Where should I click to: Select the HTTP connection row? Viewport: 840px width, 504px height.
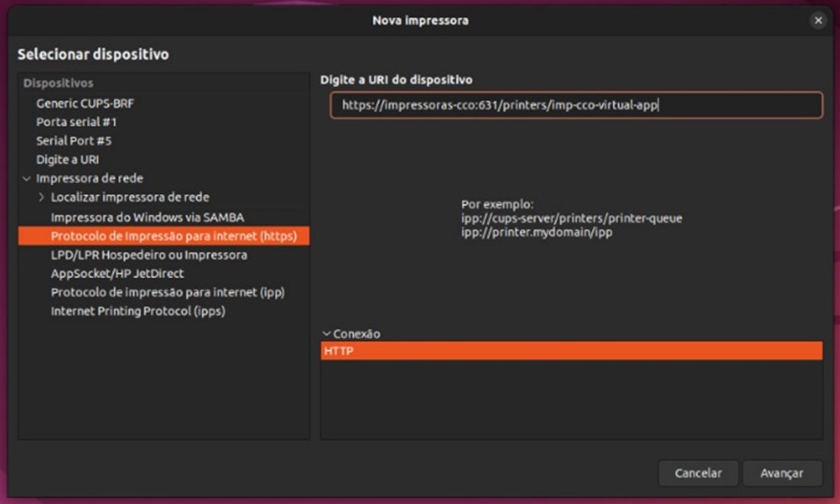point(571,351)
